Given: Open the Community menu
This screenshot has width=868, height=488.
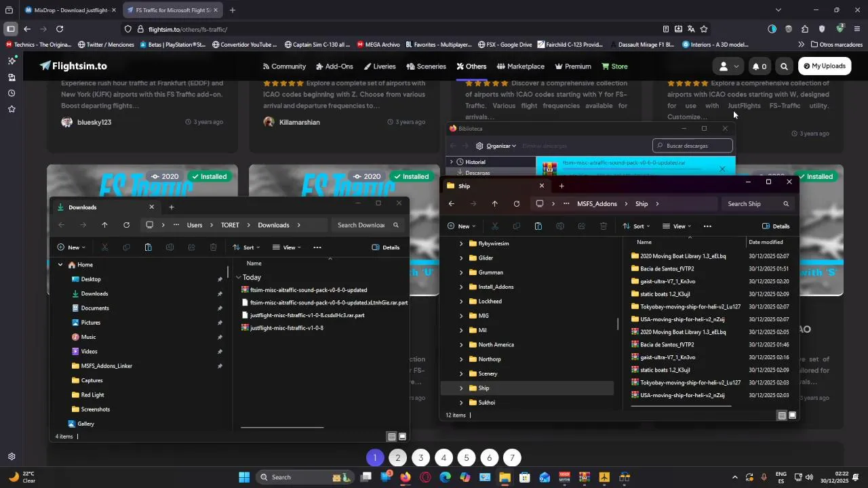Looking at the screenshot, I should (x=284, y=66).
